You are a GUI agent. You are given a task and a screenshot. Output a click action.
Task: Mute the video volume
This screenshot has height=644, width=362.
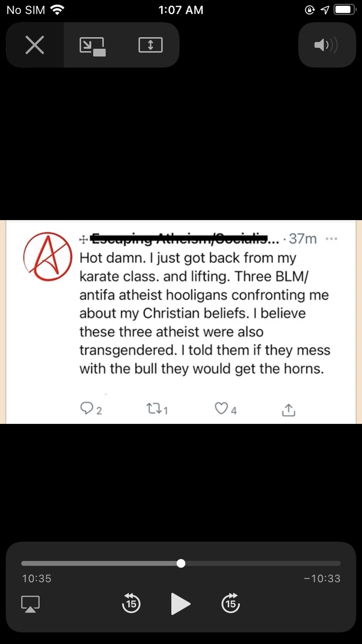pyautogui.click(x=326, y=46)
